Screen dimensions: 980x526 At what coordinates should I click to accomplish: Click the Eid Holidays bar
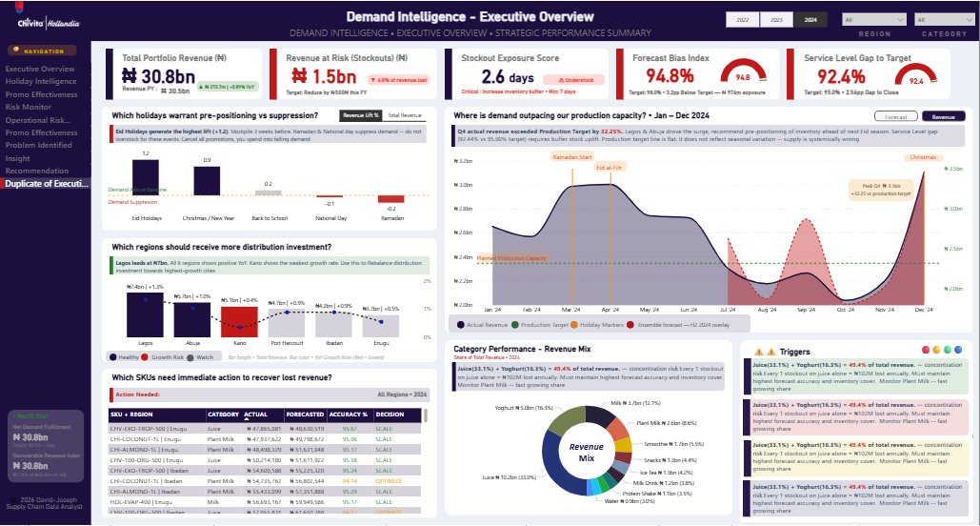pyautogui.click(x=145, y=177)
